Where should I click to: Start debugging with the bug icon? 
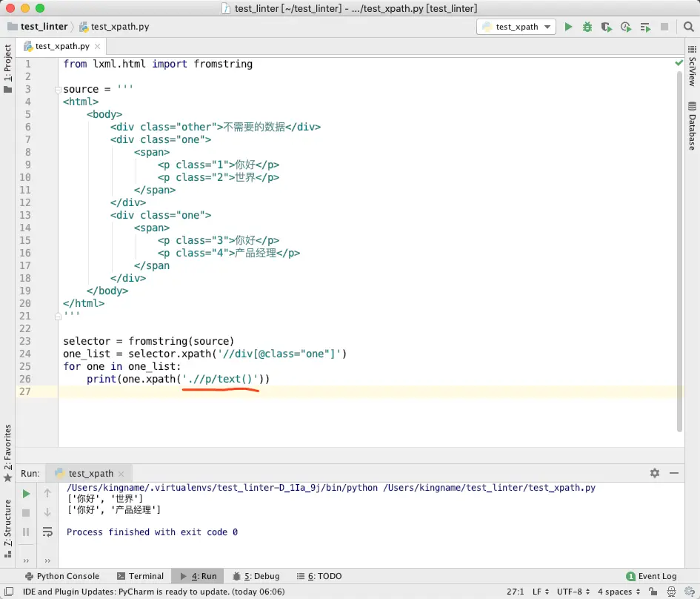pos(587,27)
